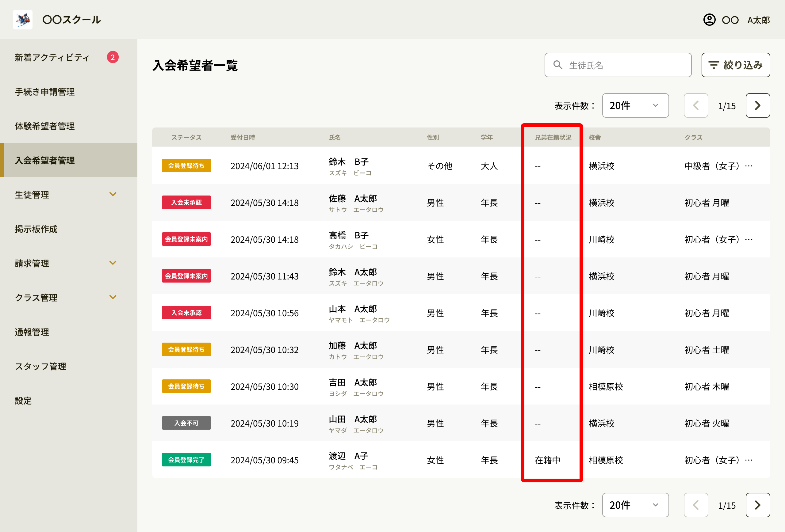This screenshot has width=785, height=532.
Task: Focus the 生徒氏名 search field
Action: [618, 65]
